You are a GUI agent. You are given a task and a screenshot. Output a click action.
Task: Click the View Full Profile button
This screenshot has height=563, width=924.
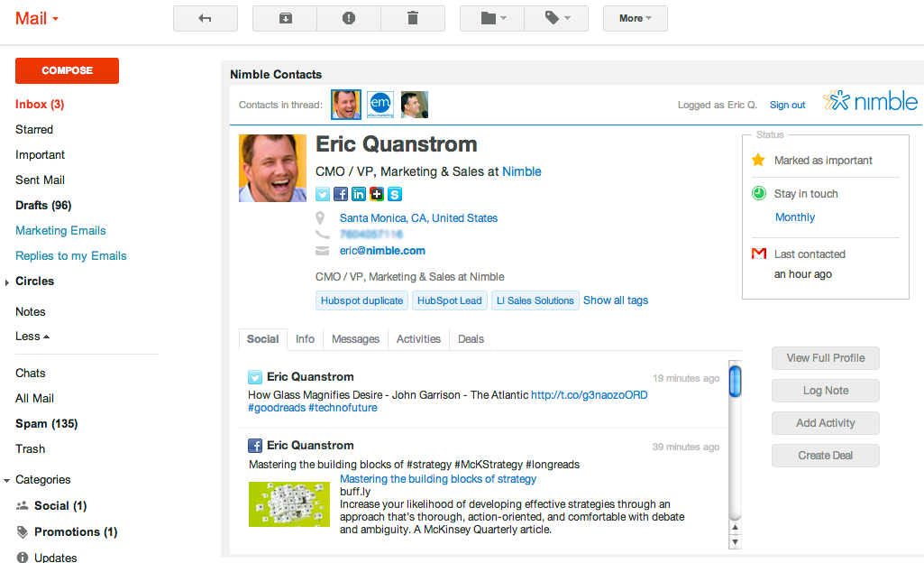[x=826, y=358]
